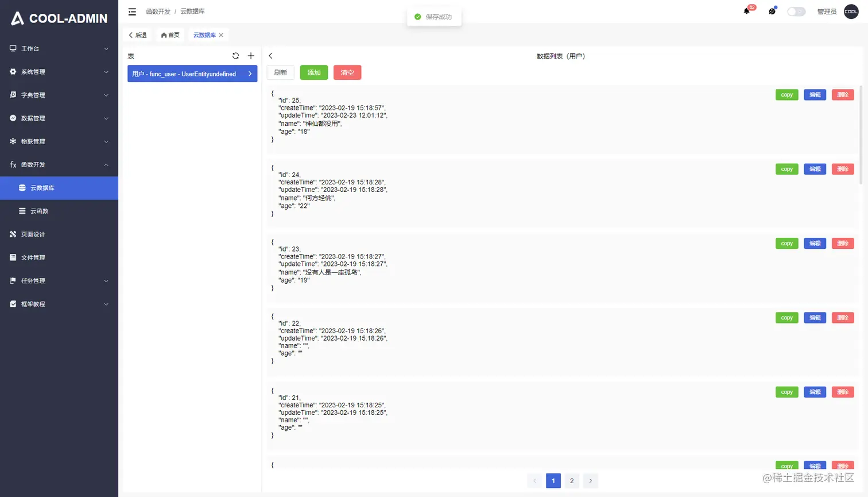The image size is (868, 497).
Task: Click the COOL avatar in top right
Action: (x=851, y=11)
